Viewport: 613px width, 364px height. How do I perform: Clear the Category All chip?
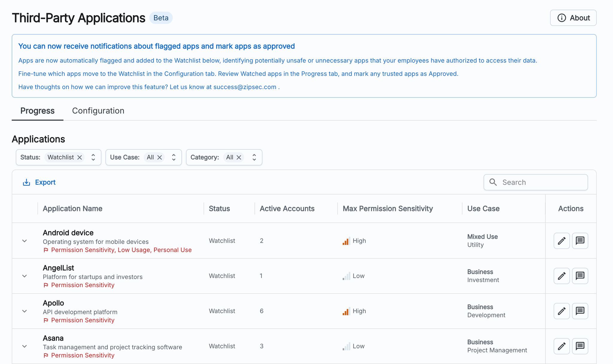click(239, 157)
